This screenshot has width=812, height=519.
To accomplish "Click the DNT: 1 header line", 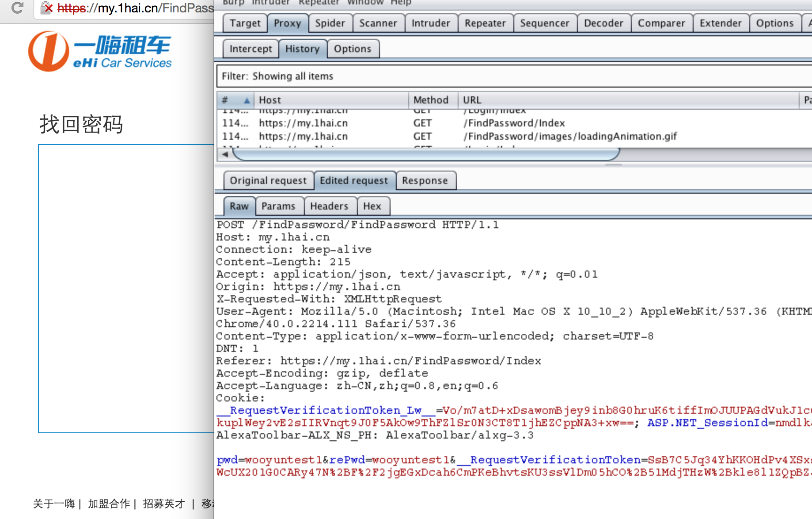I will click(237, 348).
